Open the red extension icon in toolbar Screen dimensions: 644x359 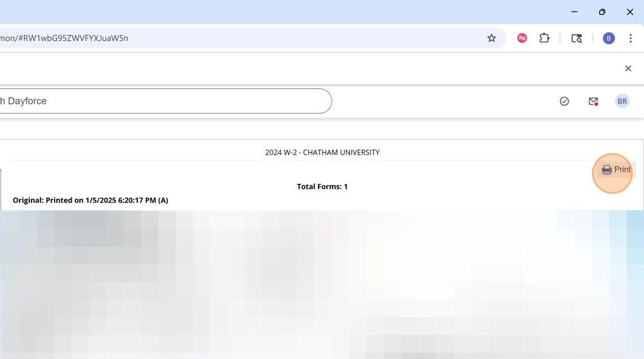tap(522, 38)
